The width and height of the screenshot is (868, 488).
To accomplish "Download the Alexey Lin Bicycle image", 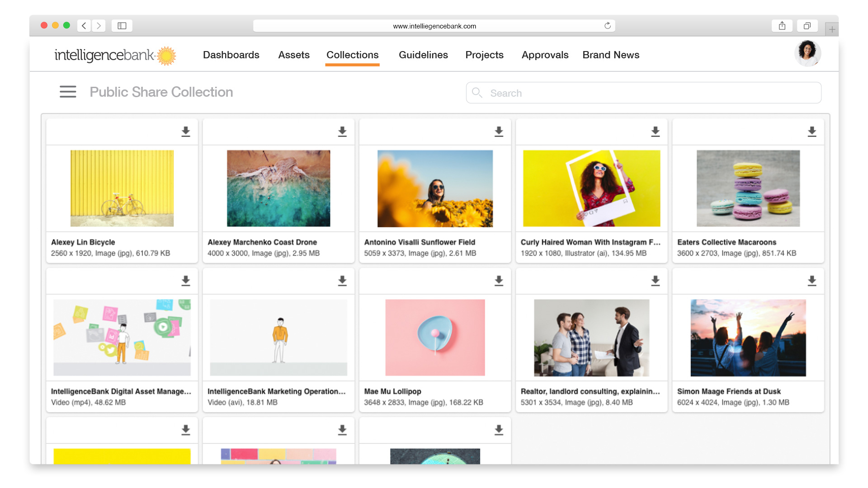I will 186,131.
